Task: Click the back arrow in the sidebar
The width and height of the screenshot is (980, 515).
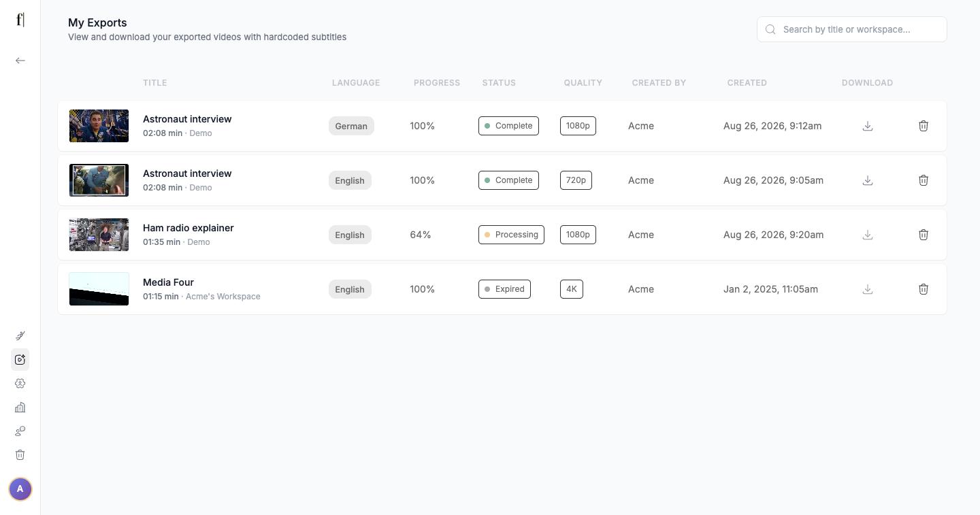Action: coord(20,61)
